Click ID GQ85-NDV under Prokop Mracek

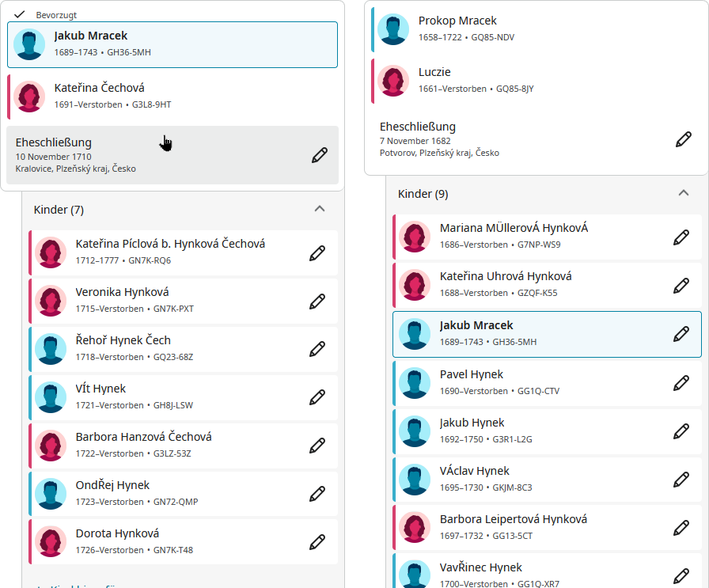point(492,37)
